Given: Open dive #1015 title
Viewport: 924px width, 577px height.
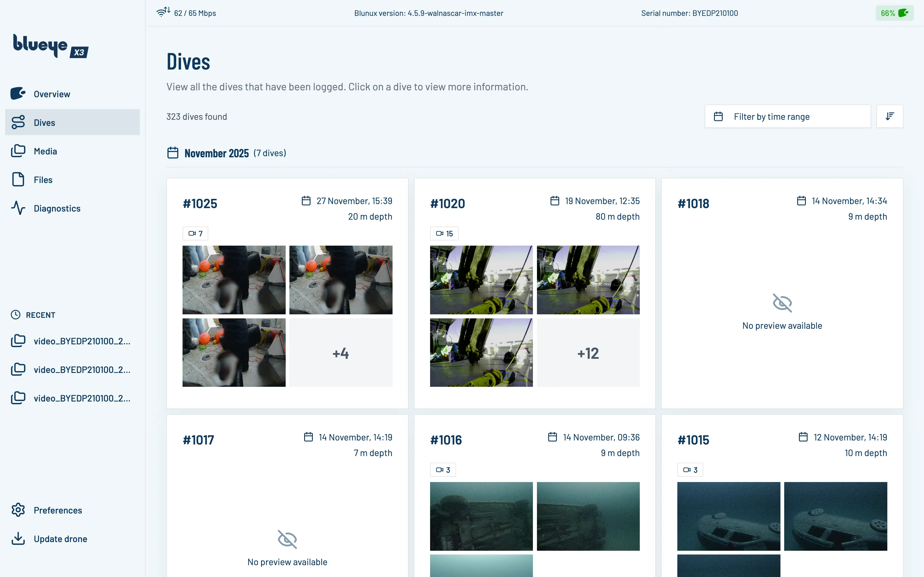Looking at the screenshot, I should [694, 440].
